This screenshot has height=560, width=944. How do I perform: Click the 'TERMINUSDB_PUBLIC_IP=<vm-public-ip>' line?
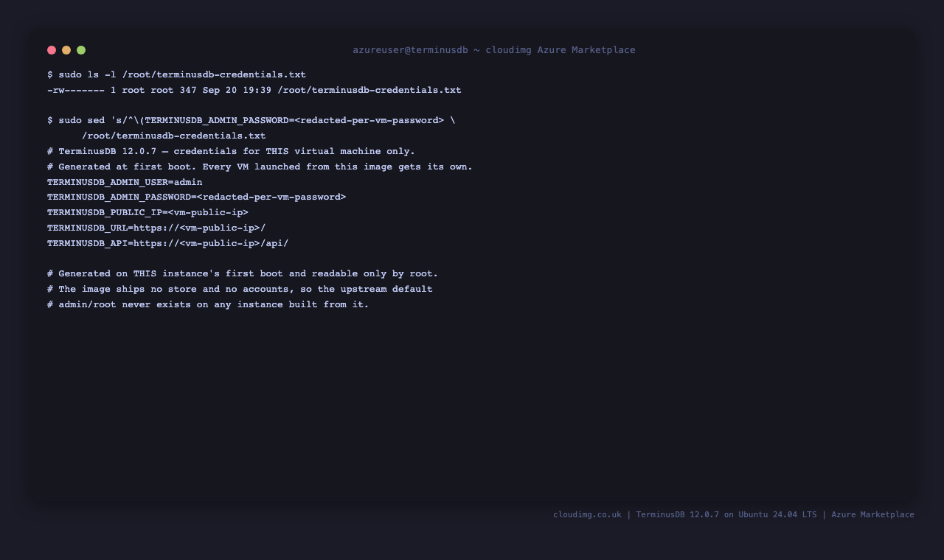tap(147, 213)
